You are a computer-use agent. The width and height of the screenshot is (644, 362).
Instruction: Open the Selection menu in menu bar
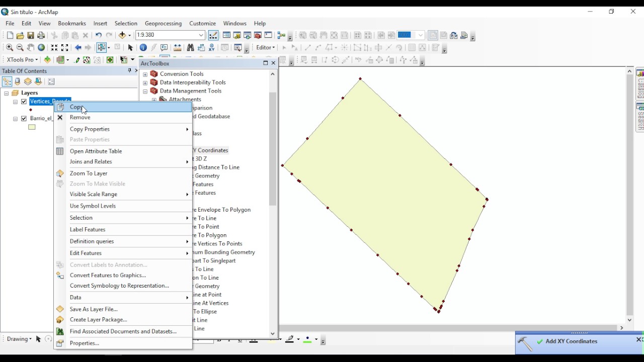126,24
